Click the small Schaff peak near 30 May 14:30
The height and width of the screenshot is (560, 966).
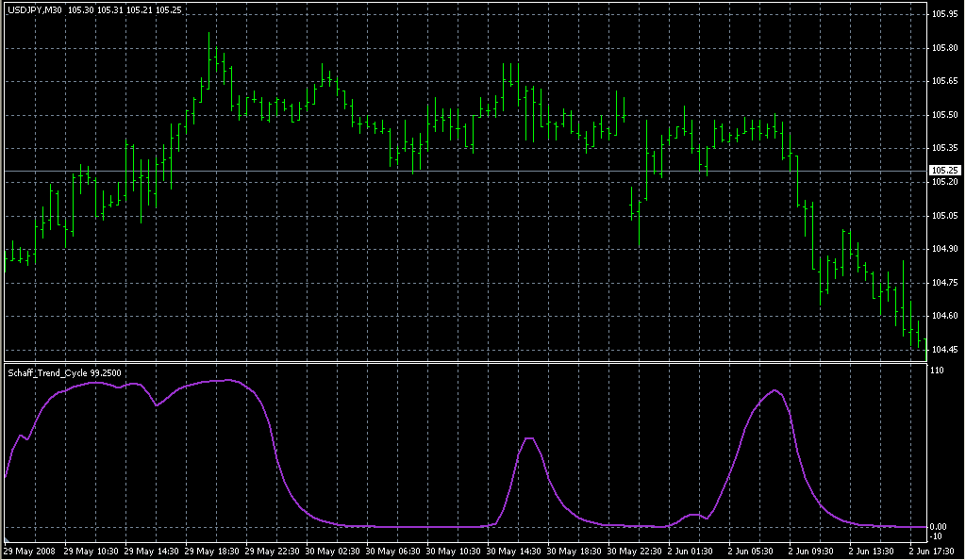[x=529, y=438]
